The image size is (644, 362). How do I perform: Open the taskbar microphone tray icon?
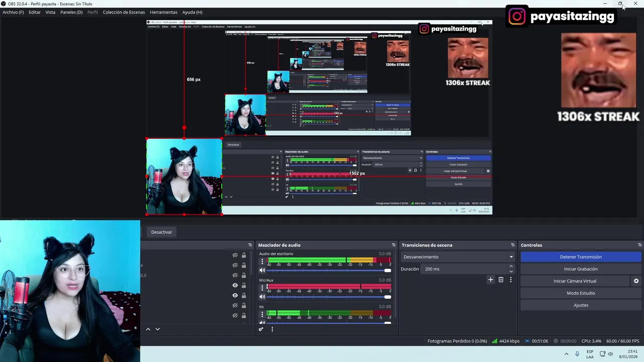pos(577,354)
